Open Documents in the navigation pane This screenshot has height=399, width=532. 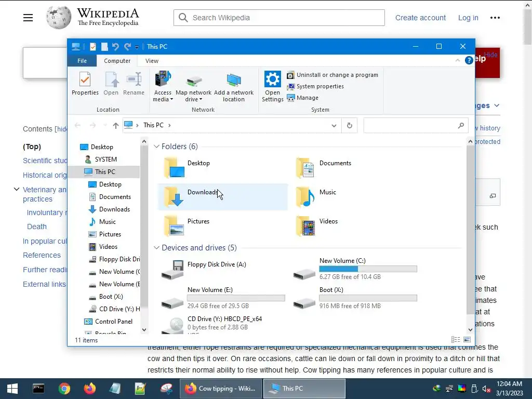115,197
